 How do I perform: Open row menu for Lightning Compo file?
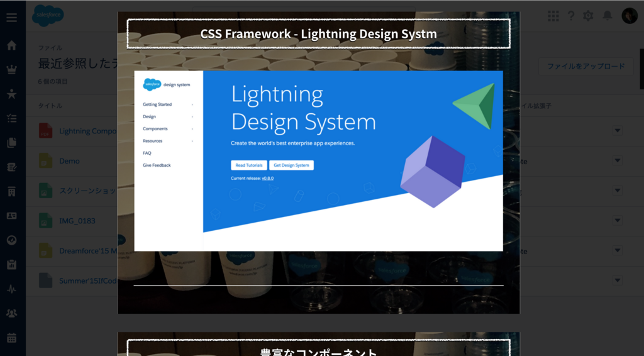click(618, 131)
